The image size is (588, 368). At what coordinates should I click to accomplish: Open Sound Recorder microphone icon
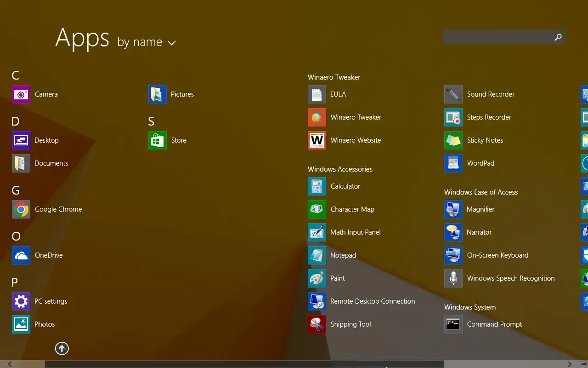coord(453,94)
